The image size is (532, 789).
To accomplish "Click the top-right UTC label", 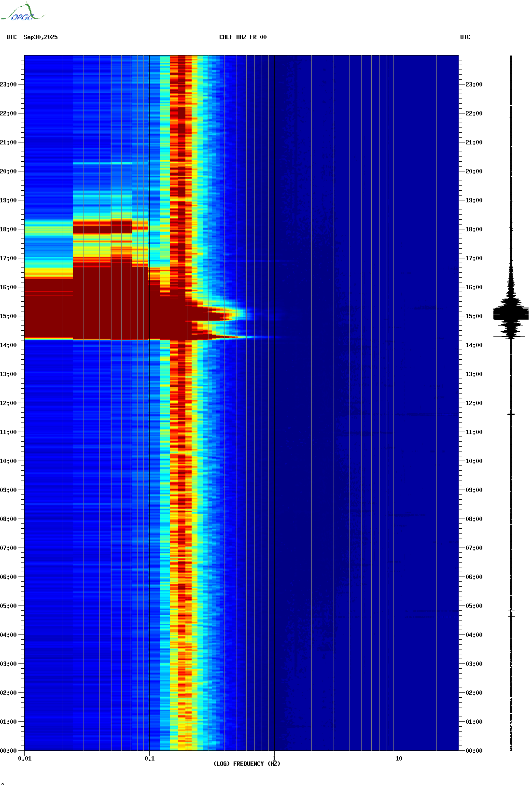I will (465, 37).
